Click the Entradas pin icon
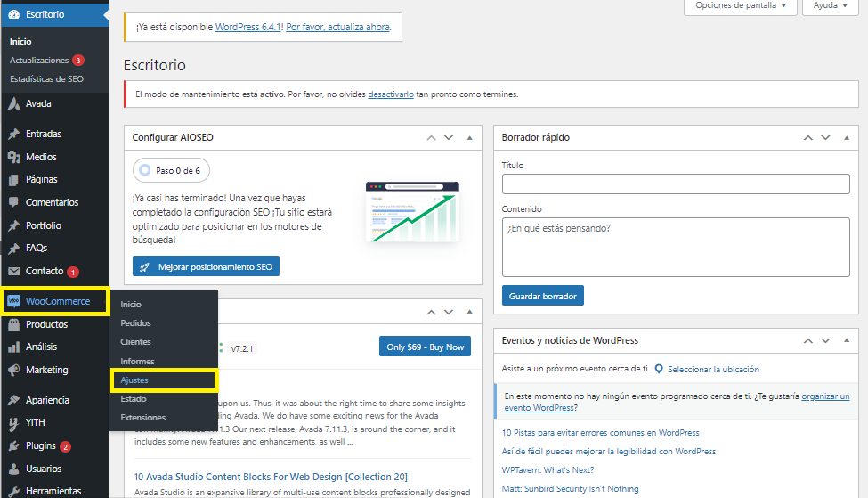 point(13,134)
